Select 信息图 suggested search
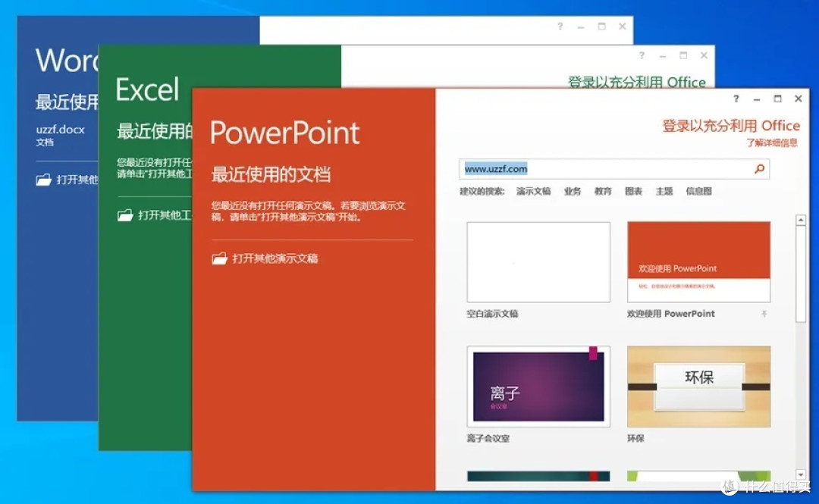The height and width of the screenshot is (504, 819). 699,191
